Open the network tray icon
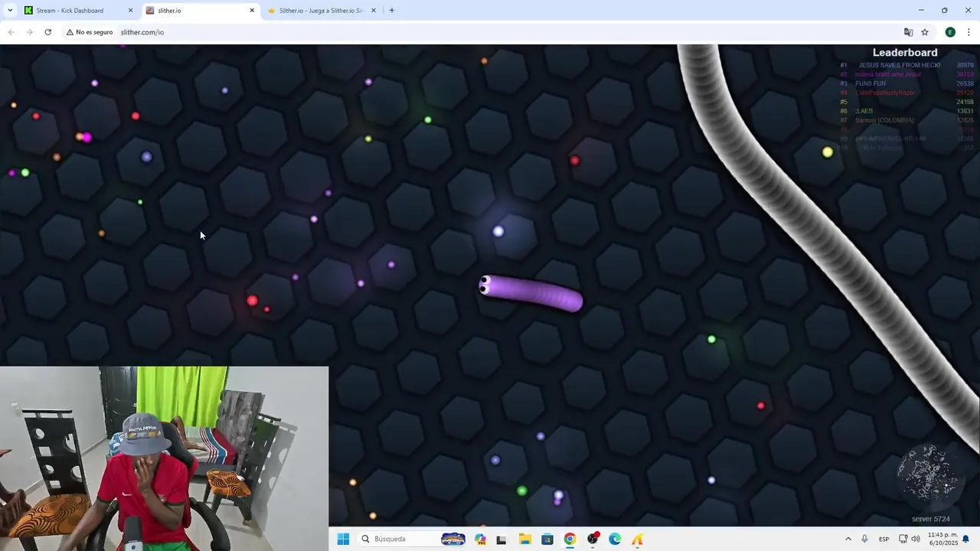 (903, 539)
